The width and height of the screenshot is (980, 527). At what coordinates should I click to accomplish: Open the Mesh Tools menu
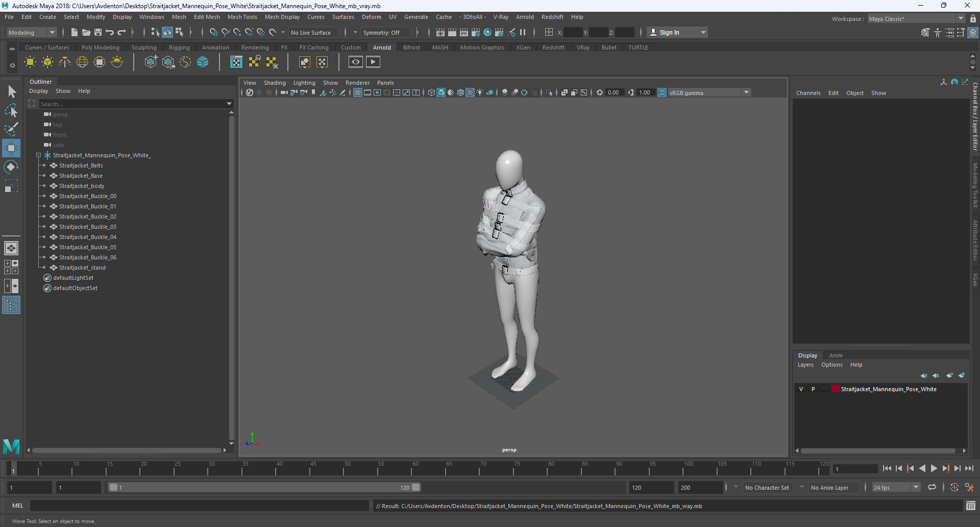(x=242, y=17)
